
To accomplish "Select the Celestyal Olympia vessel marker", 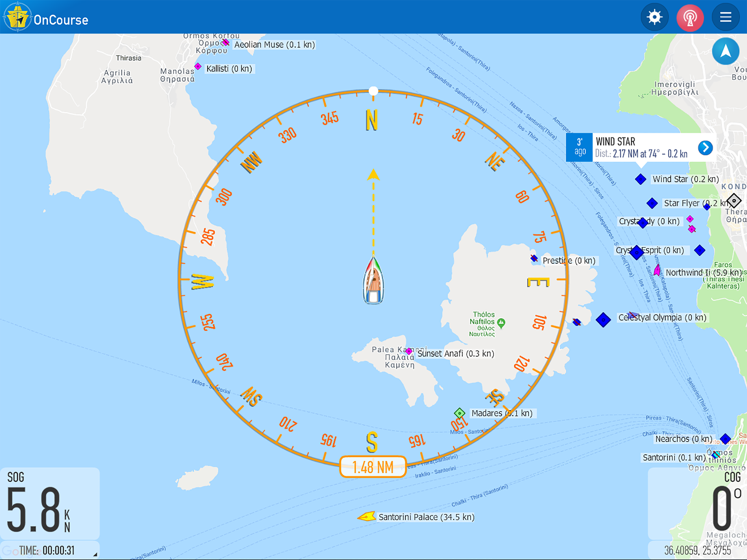I will [x=603, y=320].
